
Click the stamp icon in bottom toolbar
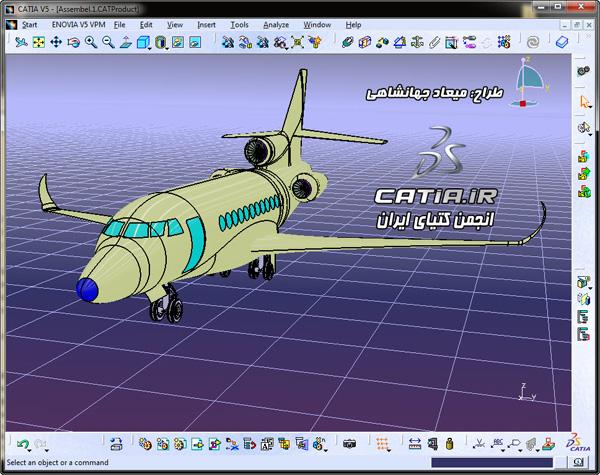pyautogui.click(x=548, y=444)
